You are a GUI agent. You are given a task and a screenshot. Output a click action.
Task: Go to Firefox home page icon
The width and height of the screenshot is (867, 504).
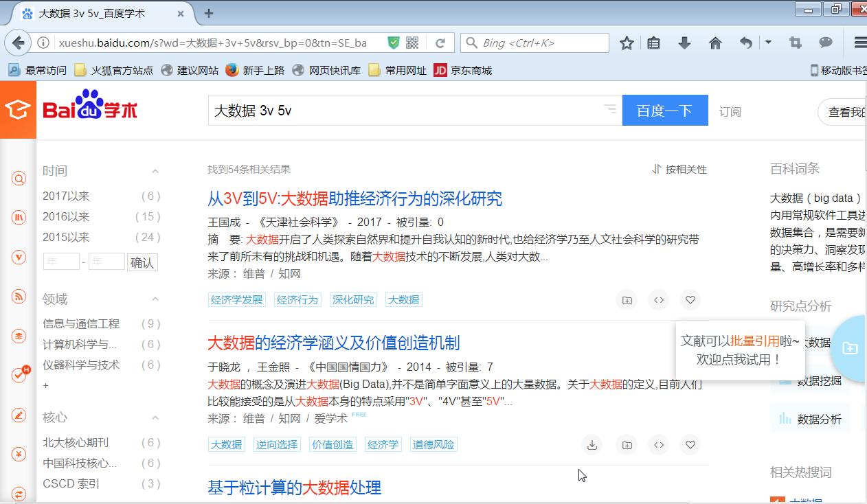(715, 43)
